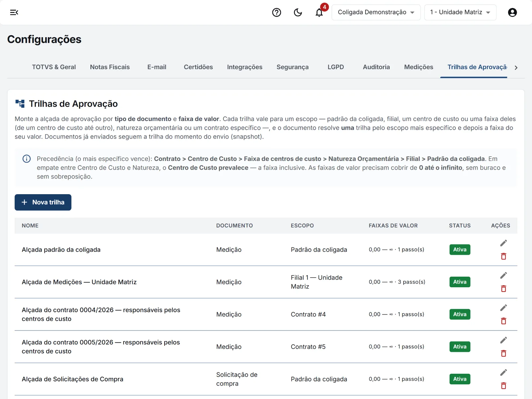This screenshot has height=399, width=532.
Task: Switch to Medições tab
Action: [x=419, y=67]
